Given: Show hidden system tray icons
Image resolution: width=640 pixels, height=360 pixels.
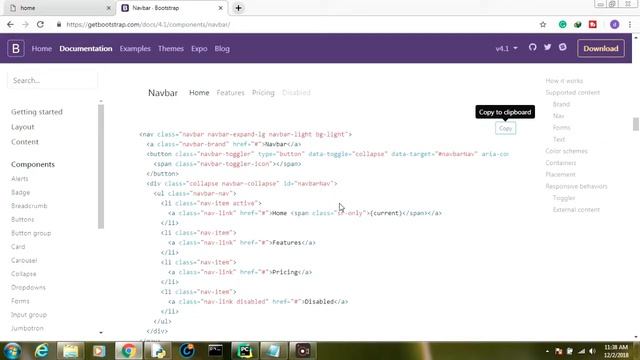Looking at the screenshot, I should point(547,351).
